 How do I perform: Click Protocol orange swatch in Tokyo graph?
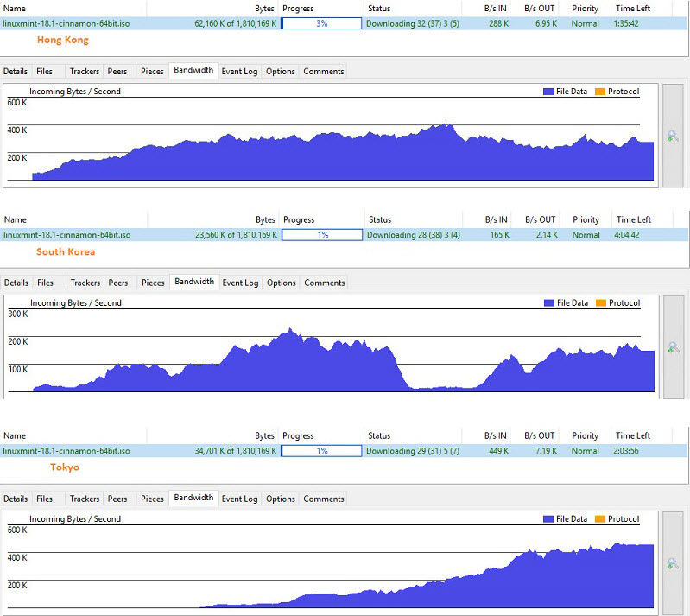[600, 519]
